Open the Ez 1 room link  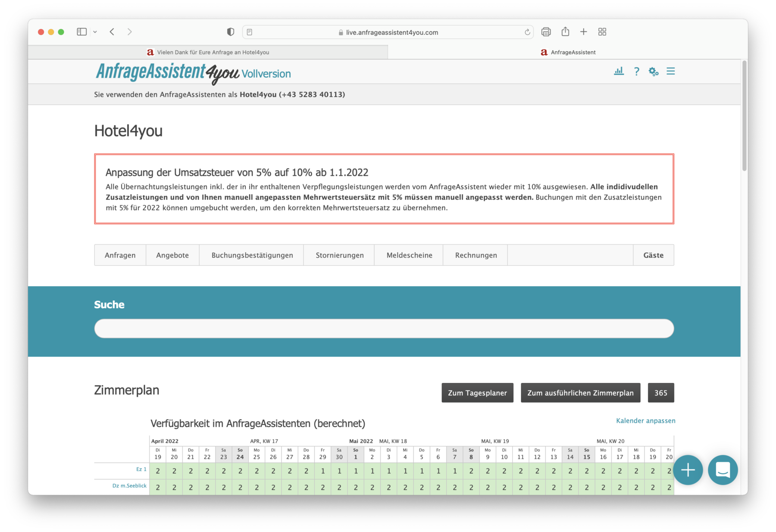point(141,469)
